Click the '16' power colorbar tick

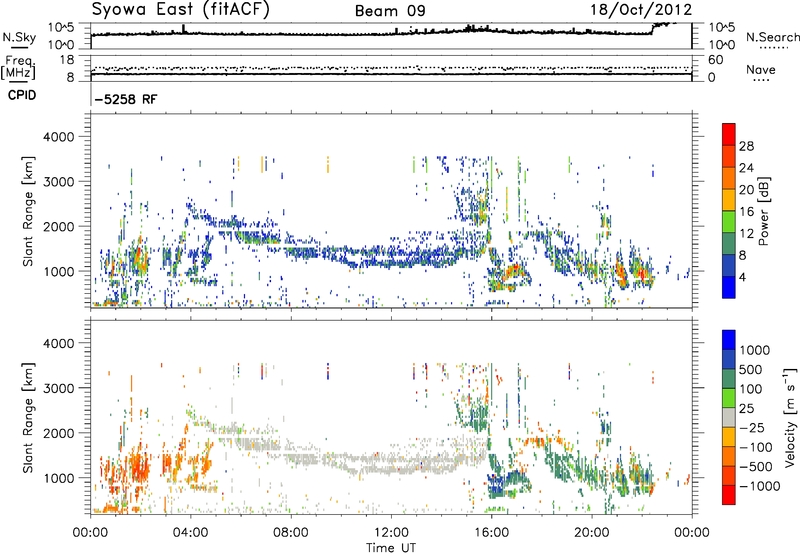(746, 212)
